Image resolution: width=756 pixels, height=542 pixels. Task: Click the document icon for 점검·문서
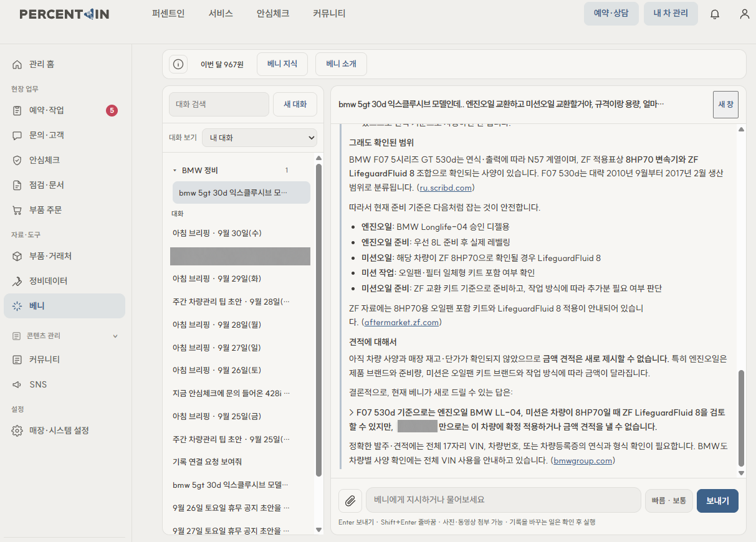[17, 185]
